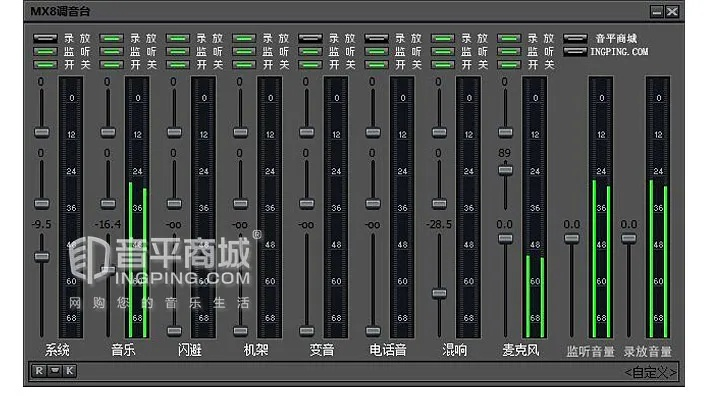
Task: Click the 系统 main fader at -9.5
Action: pyautogui.click(x=42, y=257)
